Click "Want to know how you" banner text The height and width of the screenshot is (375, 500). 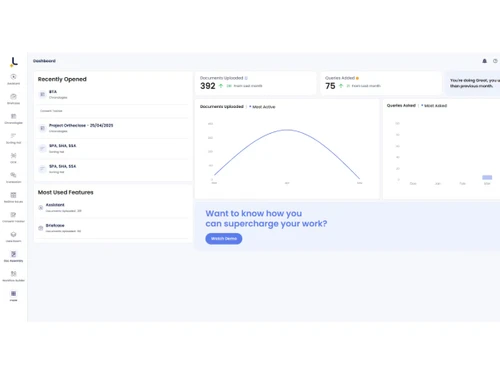(254, 213)
